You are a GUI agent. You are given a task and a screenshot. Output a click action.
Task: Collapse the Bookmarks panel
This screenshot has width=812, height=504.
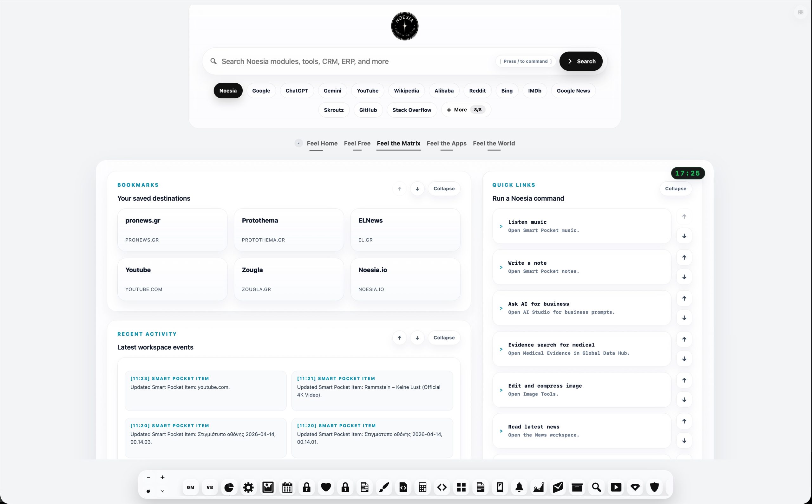point(444,189)
